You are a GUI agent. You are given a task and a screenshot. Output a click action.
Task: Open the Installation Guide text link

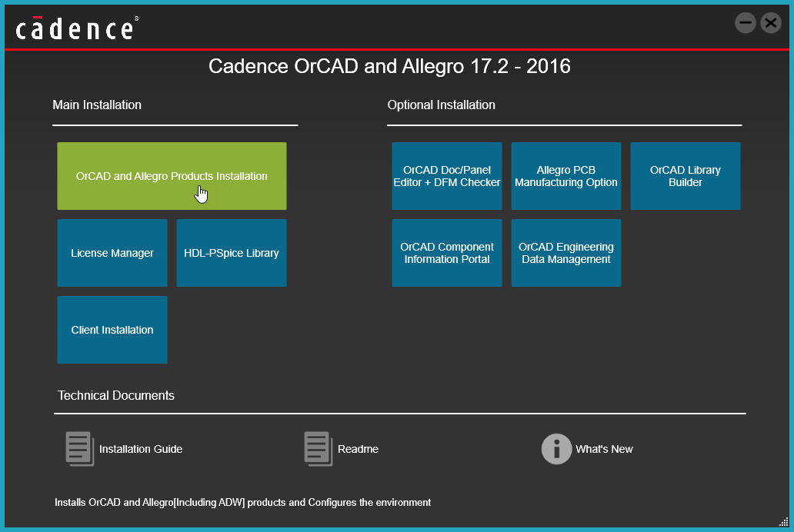coord(141,449)
